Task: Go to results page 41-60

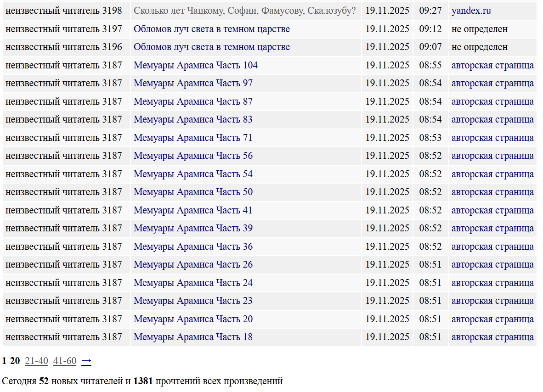Action: pyautogui.click(x=65, y=361)
